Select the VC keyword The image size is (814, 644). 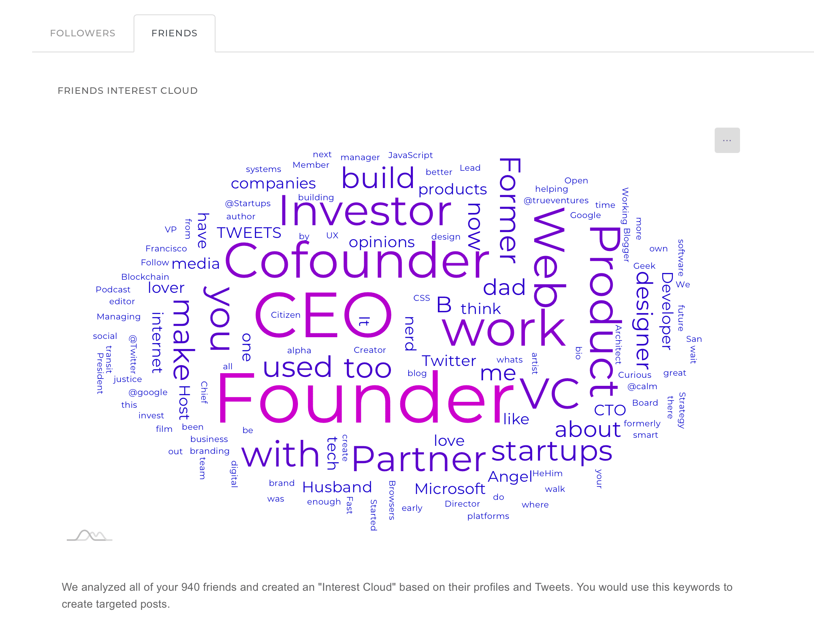pyautogui.click(x=549, y=393)
